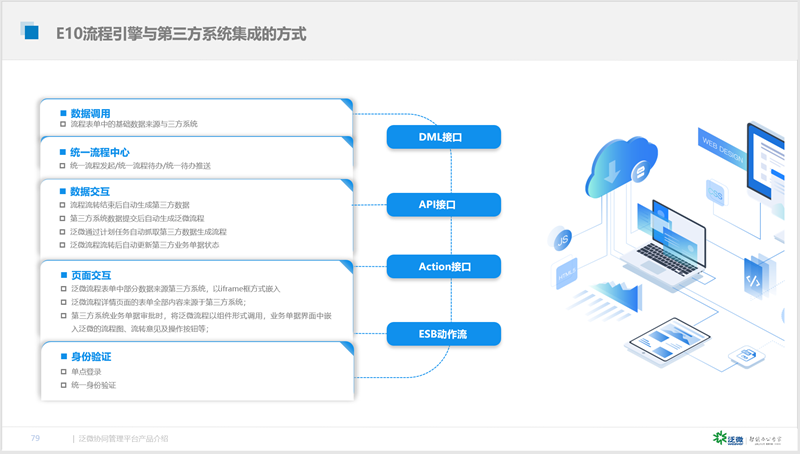This screenshot has width=800, height=454.
Task: Click the JS badge icon in the illustration
Action: pyautogui.click(x=563, y=239)
